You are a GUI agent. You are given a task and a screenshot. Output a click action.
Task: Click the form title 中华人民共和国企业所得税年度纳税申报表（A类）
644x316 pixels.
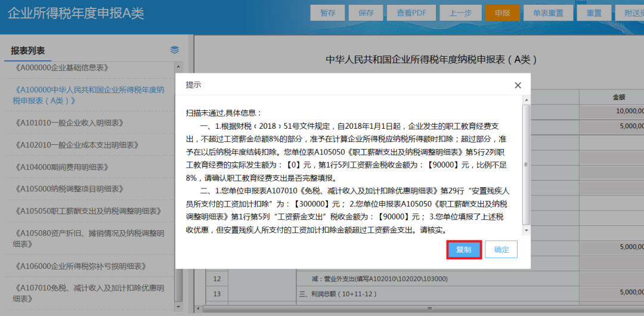[432, 60]
